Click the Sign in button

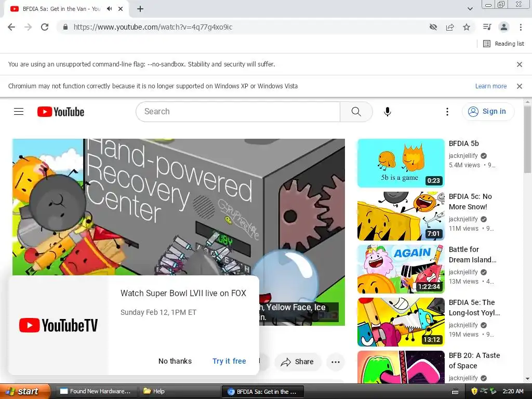point(488,112)
